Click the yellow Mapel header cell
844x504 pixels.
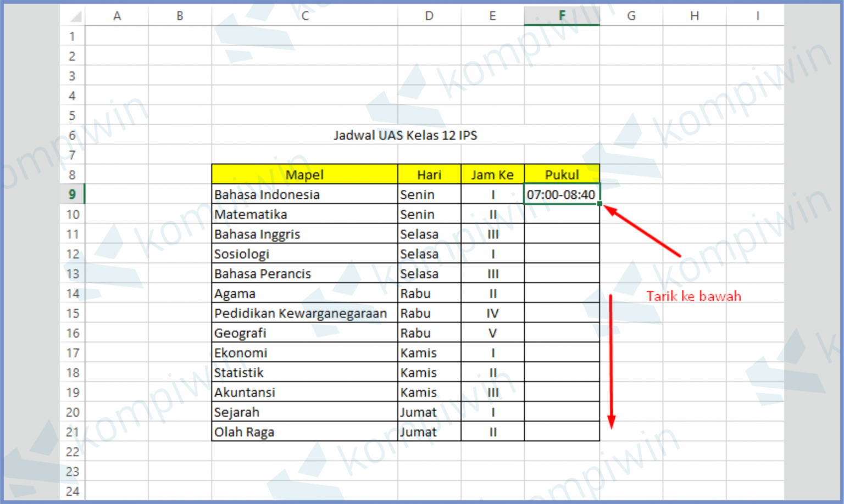pos(304,174)
